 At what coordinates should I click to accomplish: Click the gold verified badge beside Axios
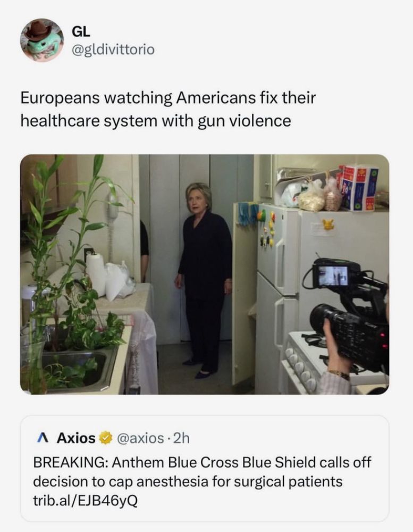[x=106, y=438]
